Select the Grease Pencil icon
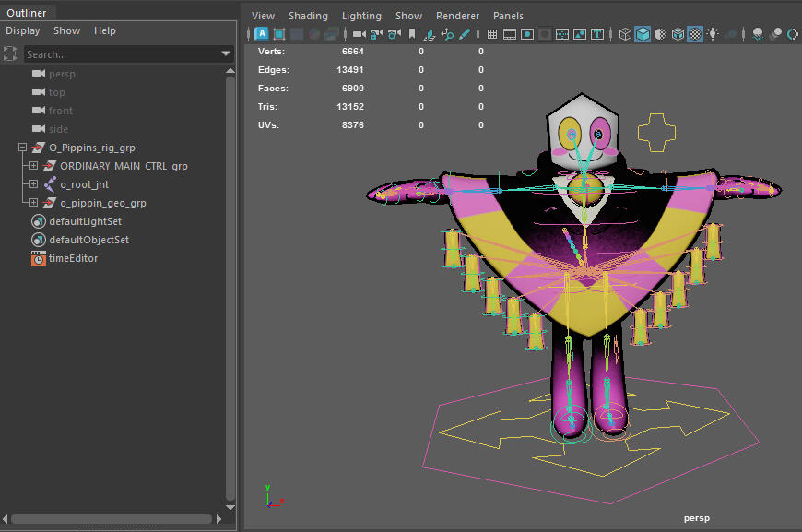 click(x=465, y=34)
